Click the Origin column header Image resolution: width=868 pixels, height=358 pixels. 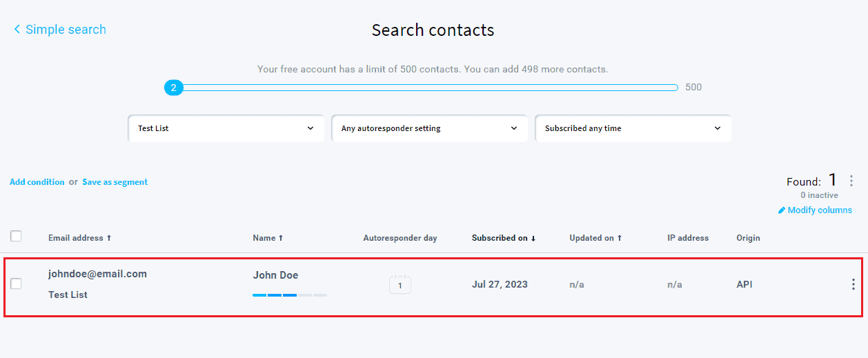(x=748, y=238)
